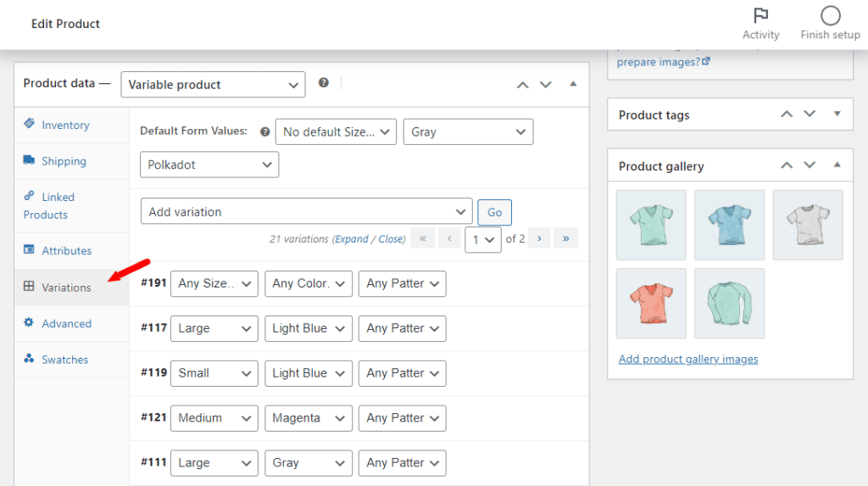This screenshot has height=486, width=868.
Task: Click help icon beside Default Form Values
Action: point(264,131)
